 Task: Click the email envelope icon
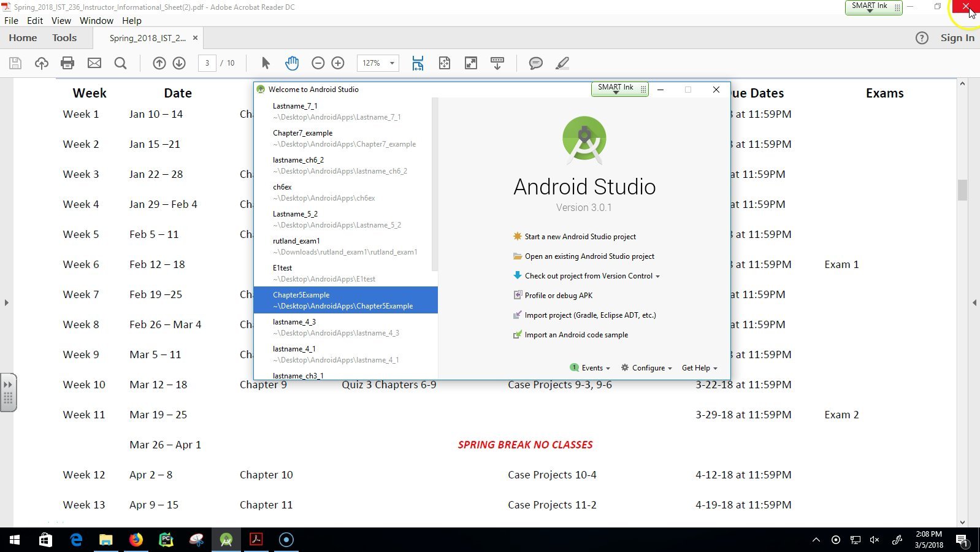(x=94, y=63)
